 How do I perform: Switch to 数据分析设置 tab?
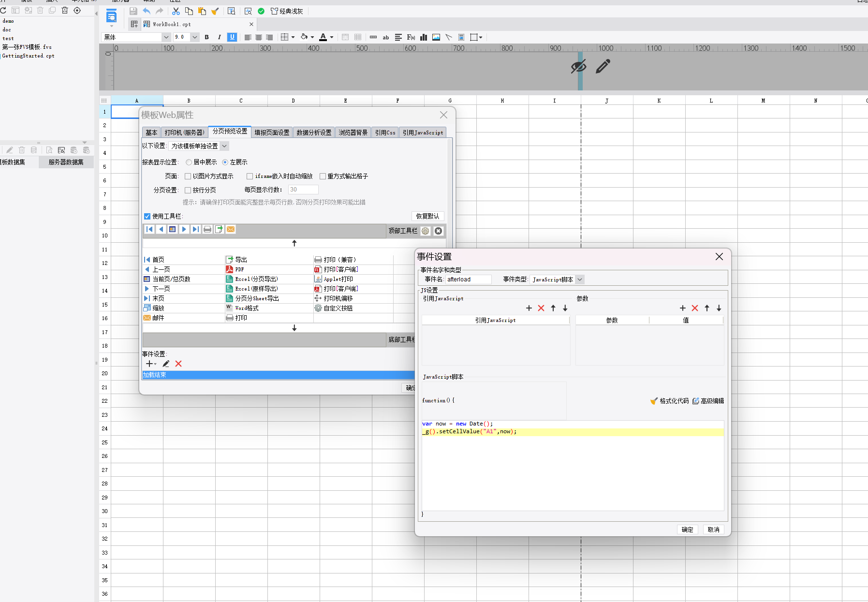click(314, 132)
